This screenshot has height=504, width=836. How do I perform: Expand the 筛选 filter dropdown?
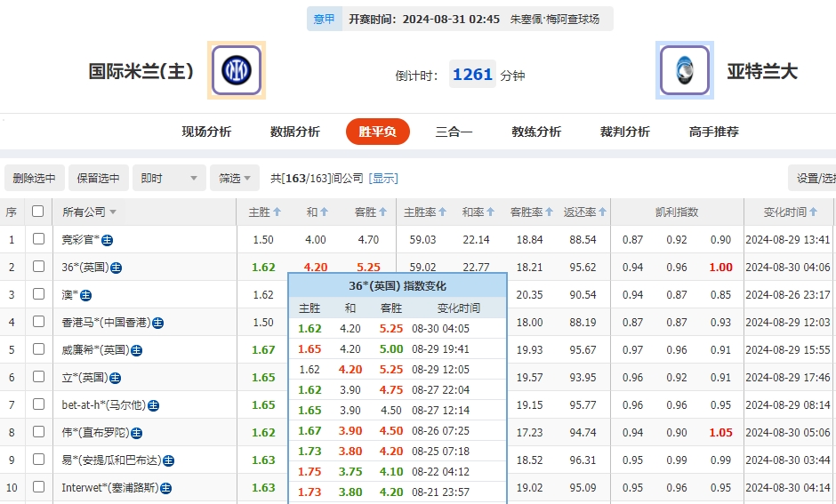pos(236,179)
